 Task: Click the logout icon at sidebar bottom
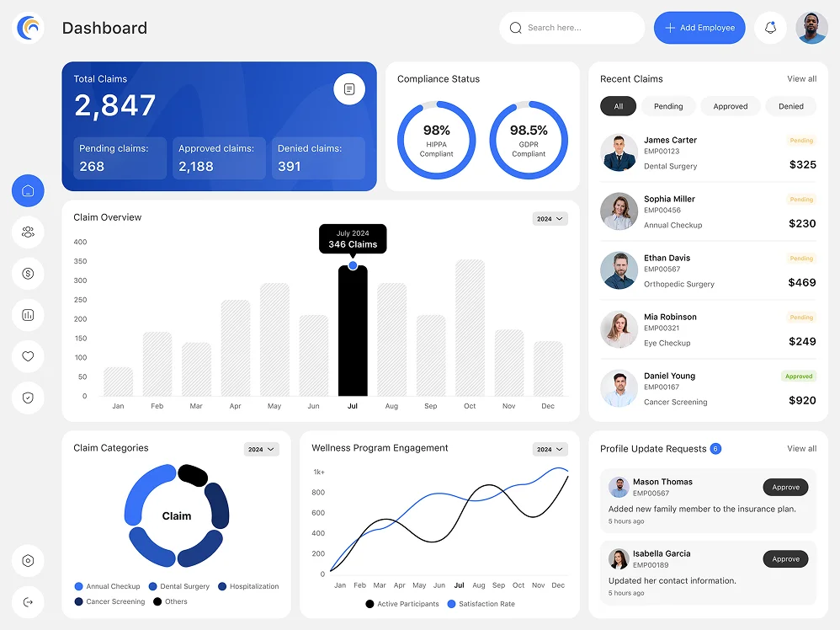pos(28,602)
